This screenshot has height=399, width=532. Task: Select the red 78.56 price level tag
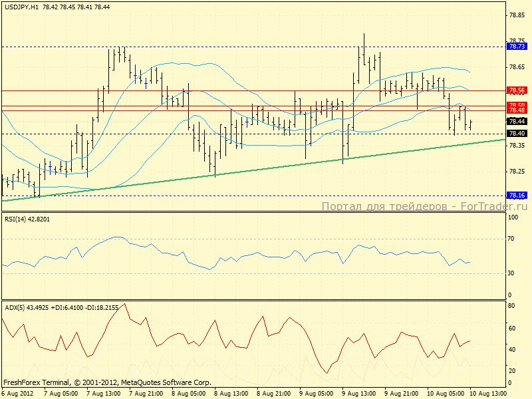(x=517, y=90)
